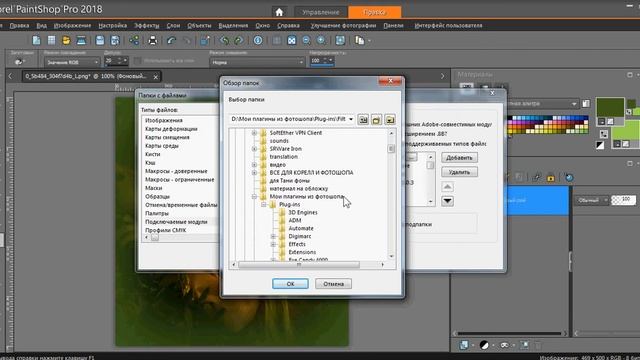Click the Save toolbar icon

[100, 40]
